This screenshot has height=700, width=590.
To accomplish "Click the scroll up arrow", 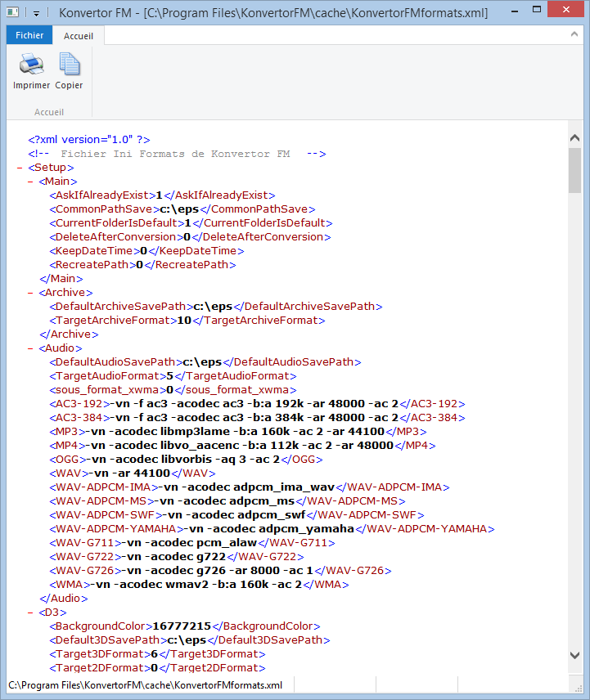I will click(x=574, y=138).
